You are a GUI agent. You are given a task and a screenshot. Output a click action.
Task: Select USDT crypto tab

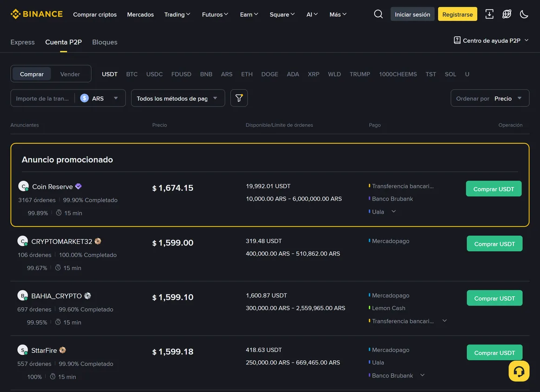(109, 74)
